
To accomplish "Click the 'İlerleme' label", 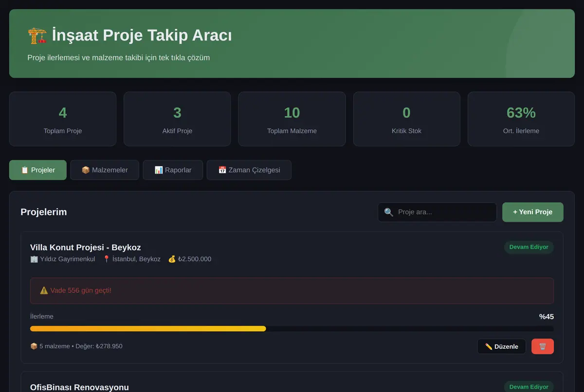I will pyautogui.click(x=42, y=317).
